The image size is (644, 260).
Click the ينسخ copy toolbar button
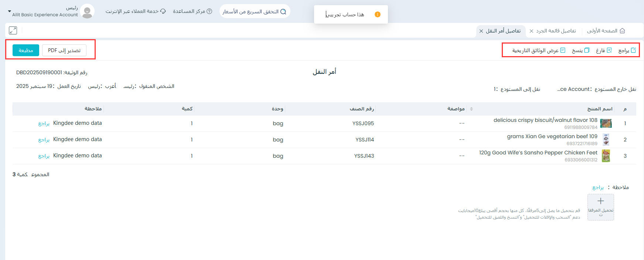click(x=580, y=50)
